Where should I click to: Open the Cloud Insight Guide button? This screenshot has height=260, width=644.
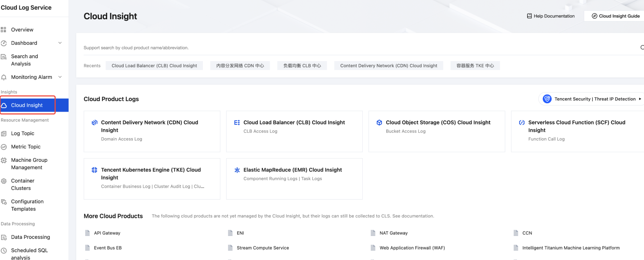point(616,16)
